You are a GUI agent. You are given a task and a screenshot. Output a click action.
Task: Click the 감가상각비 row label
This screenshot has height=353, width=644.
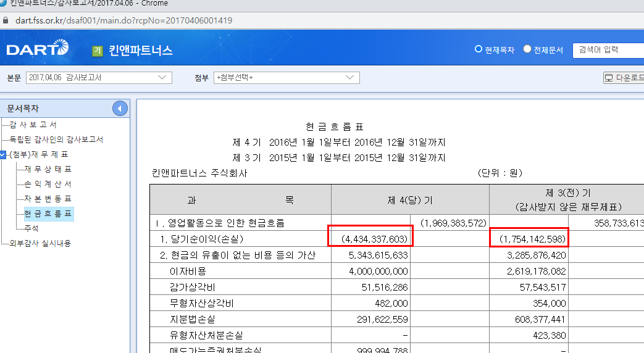click(x=192, y=288)
